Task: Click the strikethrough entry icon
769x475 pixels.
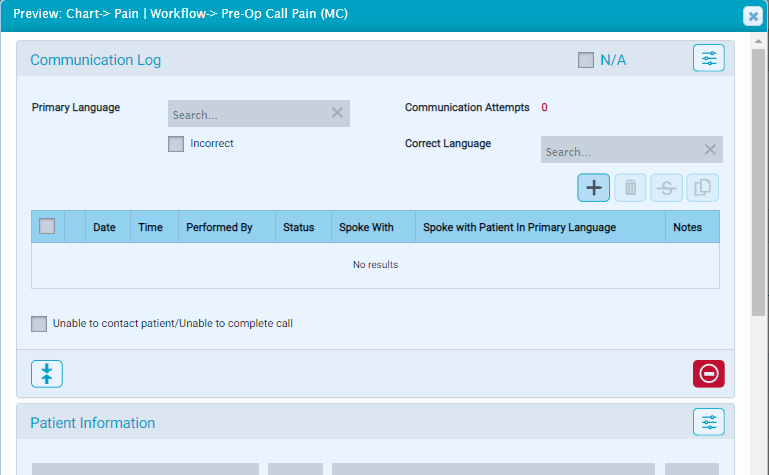Action: [x=666, y=187]
